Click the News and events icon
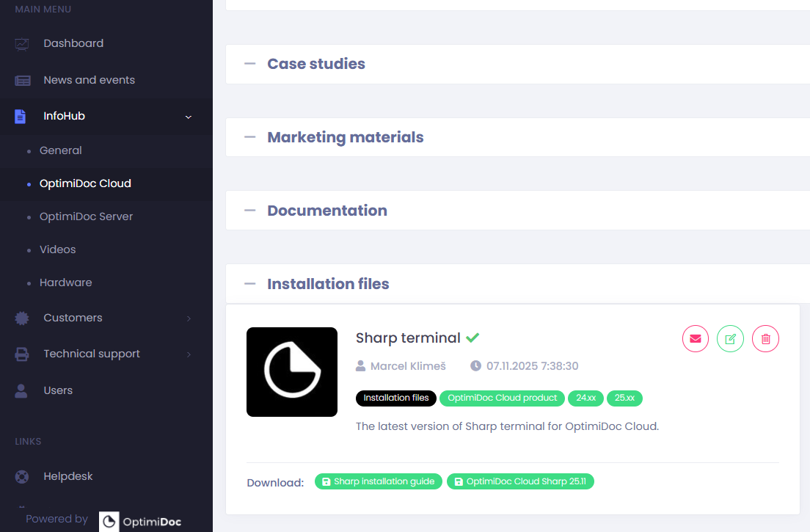Viewport: 810px width, 532px height. coord(23,81)
